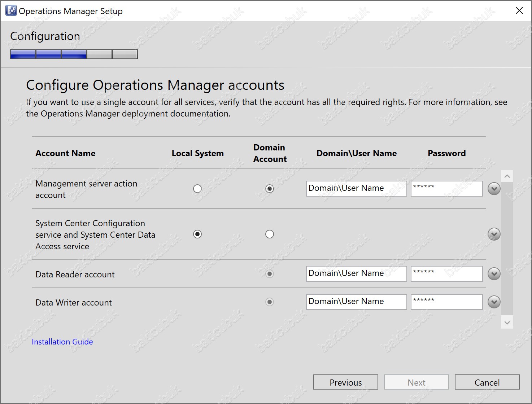Click the 'Domain\User Name' column header

coord(357,153)
